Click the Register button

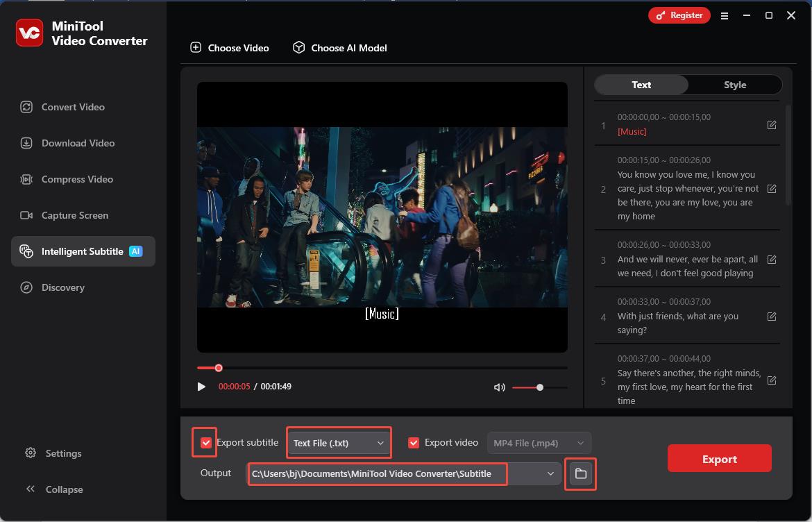[x=679, y=15]
